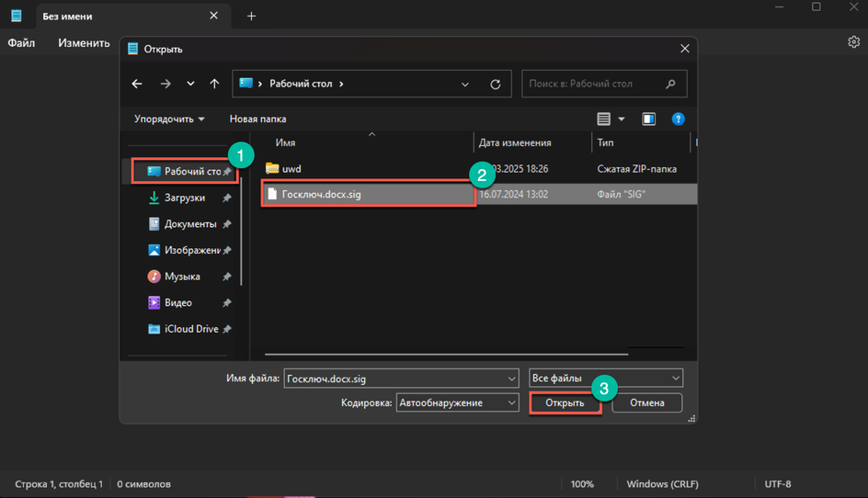Click the magnifier search icon
Screen dimensions: 868x498
tap(670, 84)
